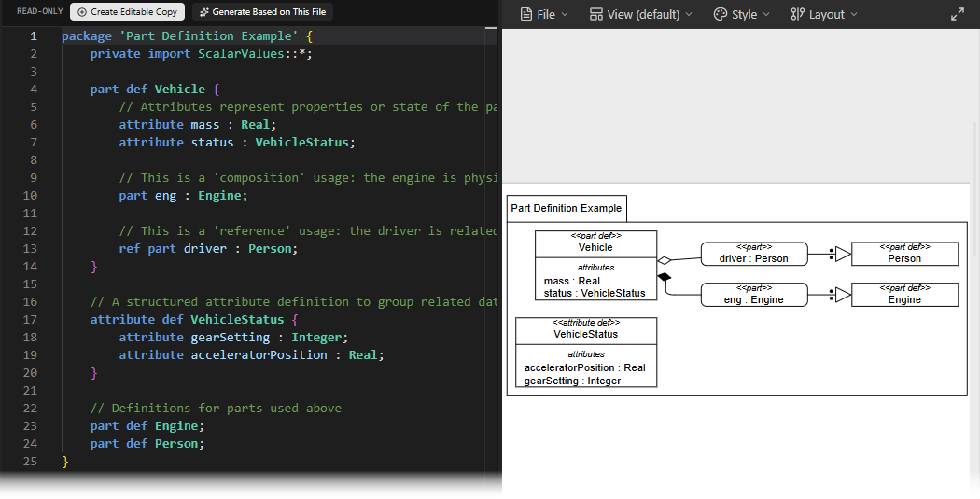Place cursor on the 'part def Engine;' line
The width and height of the screenshot is (980, 499).
point(147,426)
